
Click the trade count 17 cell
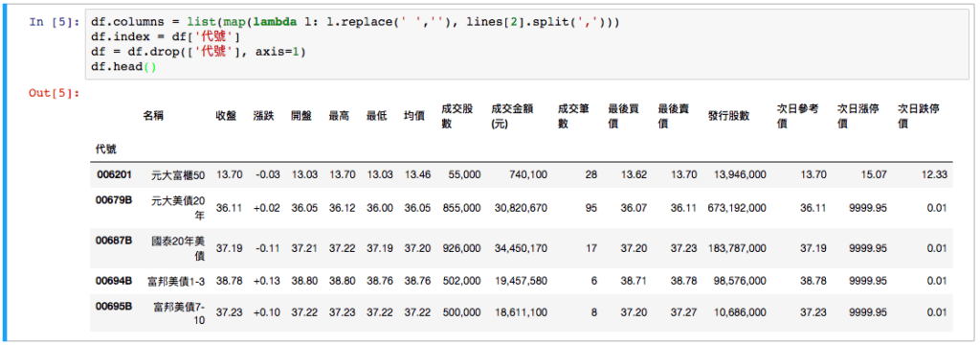click(591, 248)
